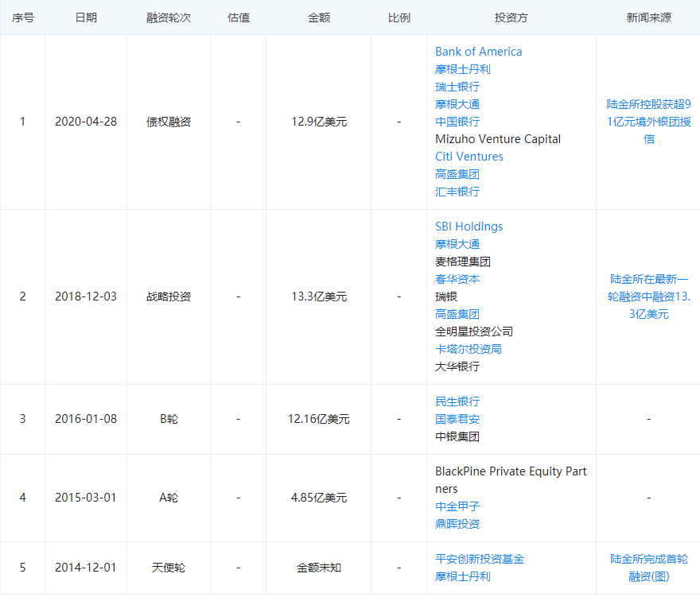Click the 新闻来源 column header

click(648, 17)
